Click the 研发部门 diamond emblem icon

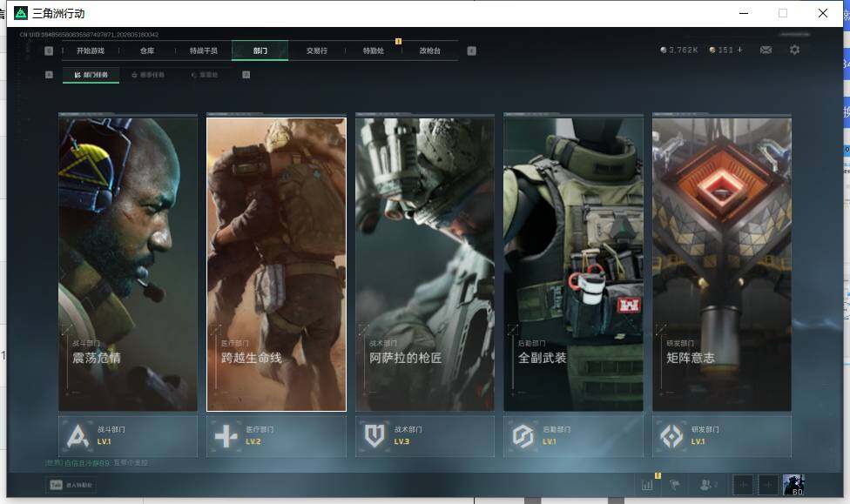671,436
